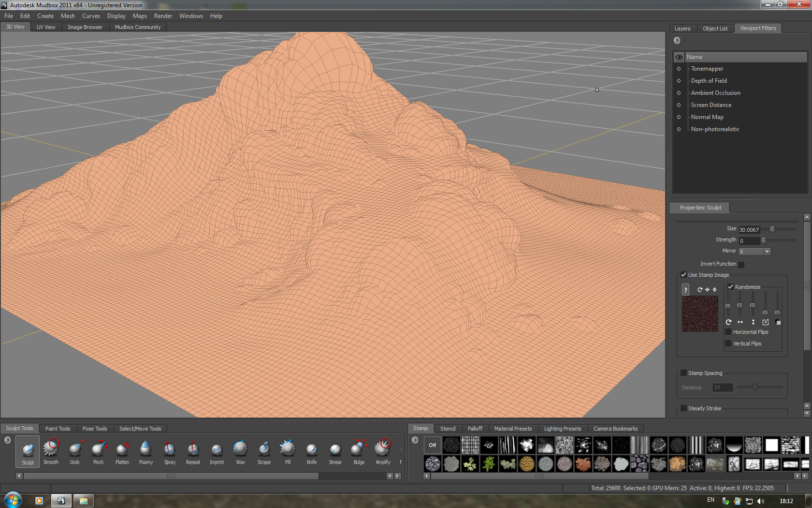Screen dimensions: 812x508
Task: Open the Curves menu
Action: pos(91,16)
